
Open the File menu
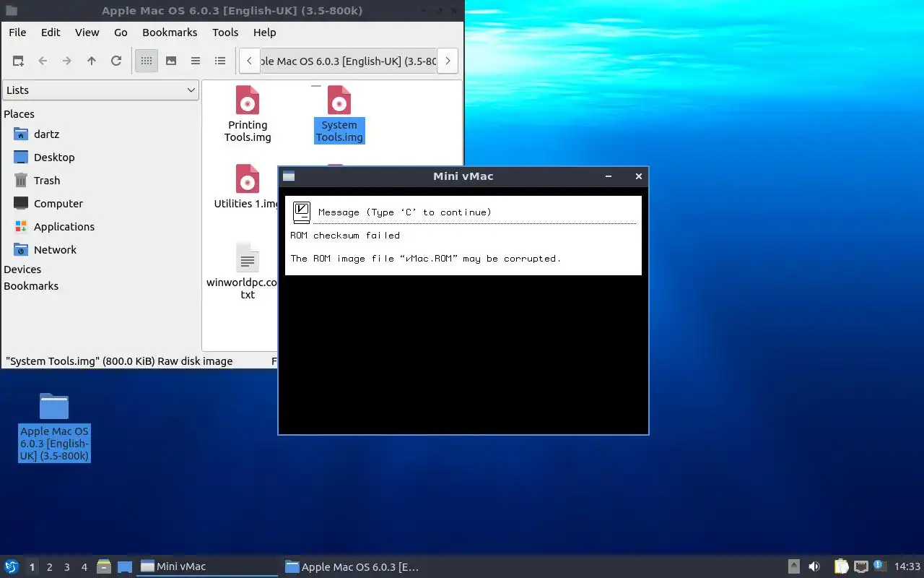click(17, 33)
